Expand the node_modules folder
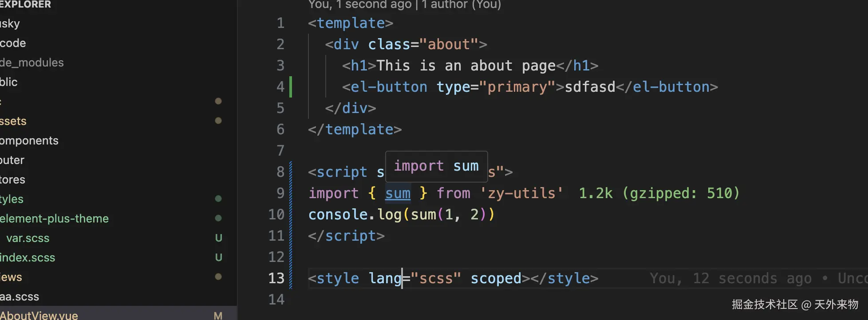This screenshot has height=320, width=868. tap(32, 62)
